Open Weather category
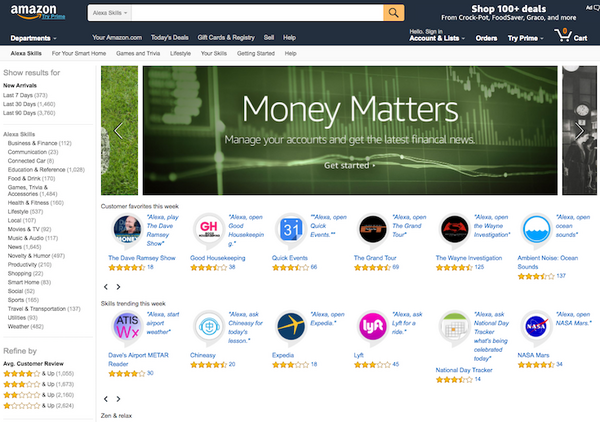This screenshot has height=422, width=600. [26, 326]
